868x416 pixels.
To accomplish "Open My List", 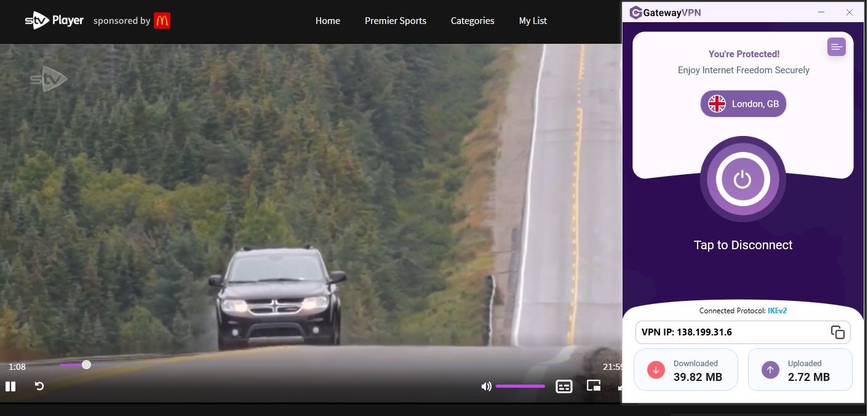I will point(533,20).
